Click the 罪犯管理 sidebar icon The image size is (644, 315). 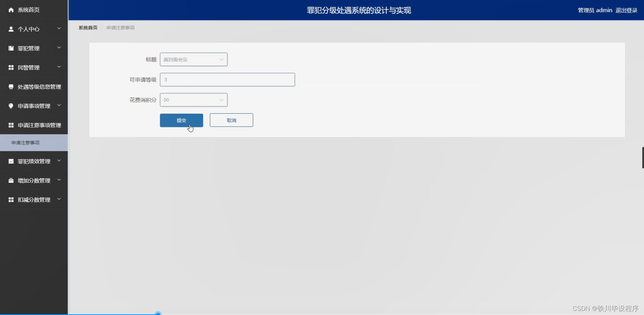(x=10, y=48)
